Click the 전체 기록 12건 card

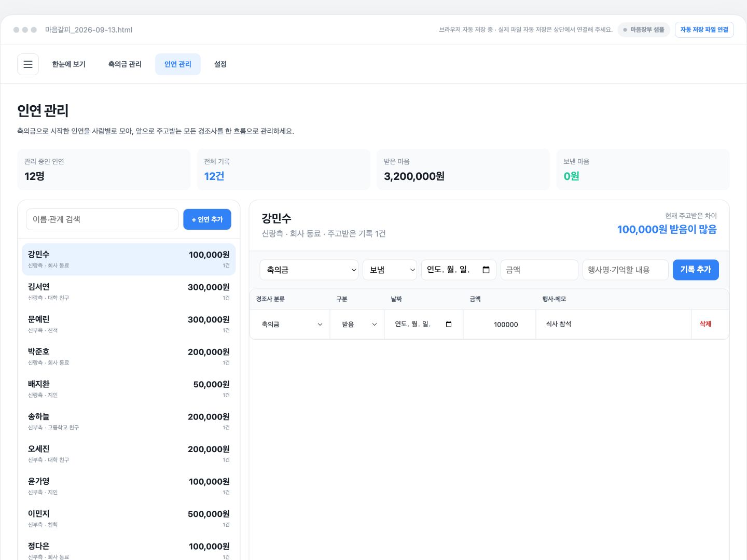coord(284,170)
